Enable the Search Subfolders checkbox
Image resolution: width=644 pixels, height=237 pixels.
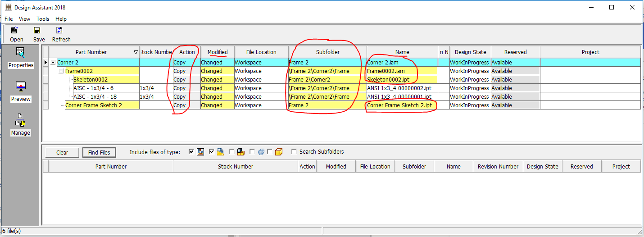294,152
